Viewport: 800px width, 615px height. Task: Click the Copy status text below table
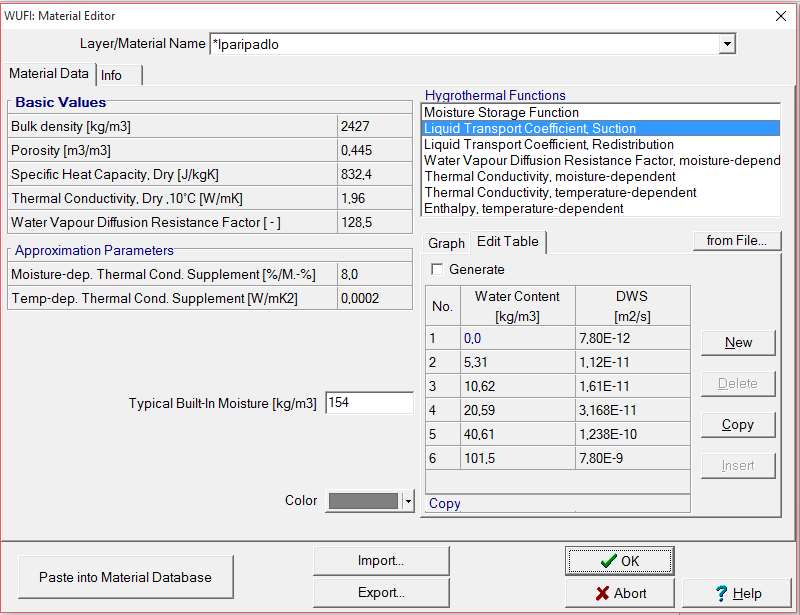pyautogui.click(x=445, y=503)
